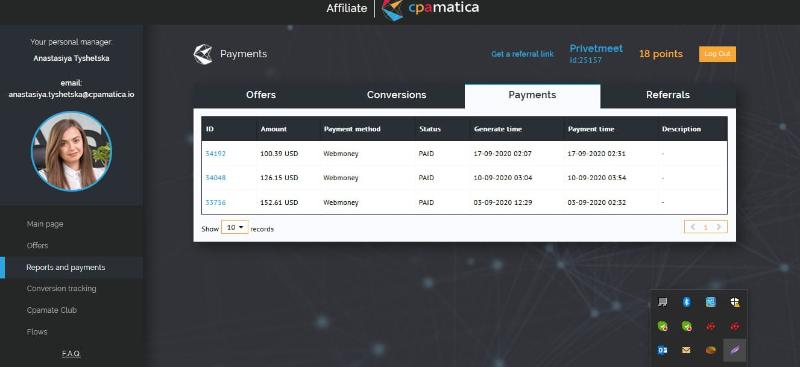The height and width of the screenshot is (367, 800).
Task: Open the records-per-page dropdown showing 10
Action: (235, 228)
